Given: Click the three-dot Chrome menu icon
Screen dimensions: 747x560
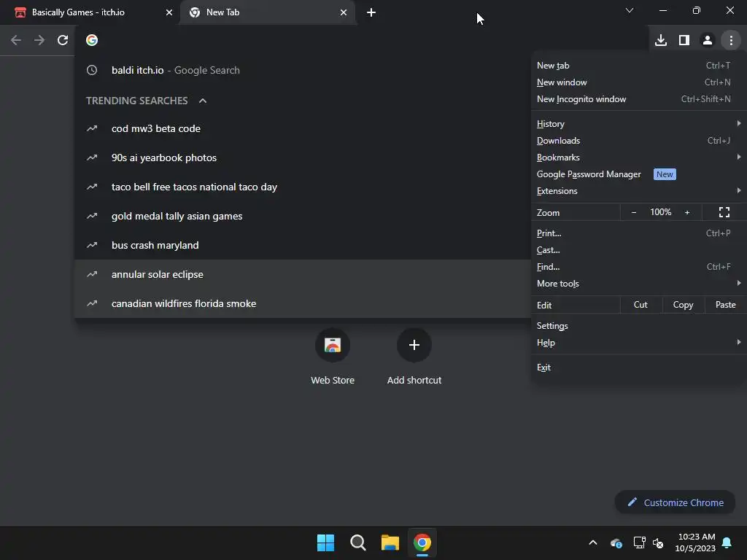Looking at the screenshot, I should (x=731, y=41).
